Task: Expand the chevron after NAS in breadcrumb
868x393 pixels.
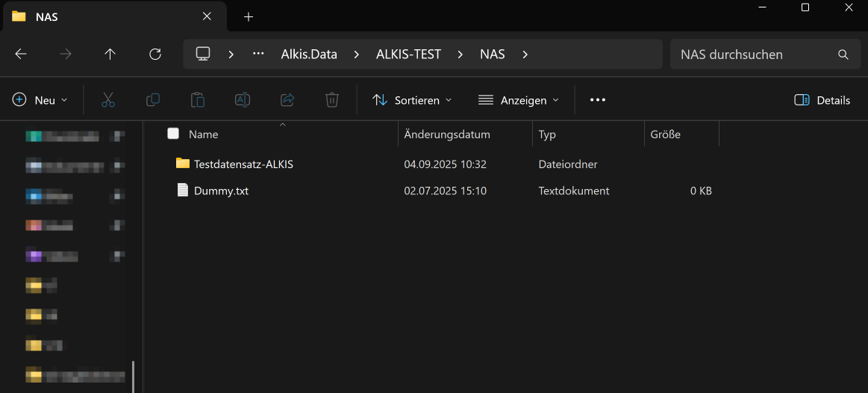Action: tap(525, 54)
